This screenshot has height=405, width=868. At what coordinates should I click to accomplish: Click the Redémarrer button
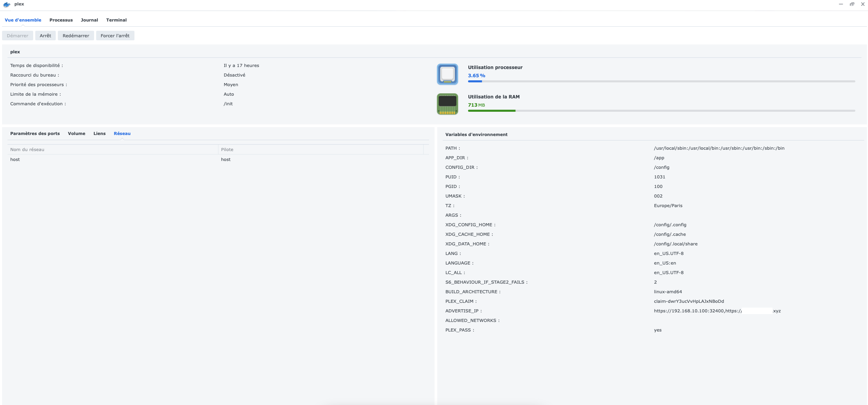click(76, 36)
